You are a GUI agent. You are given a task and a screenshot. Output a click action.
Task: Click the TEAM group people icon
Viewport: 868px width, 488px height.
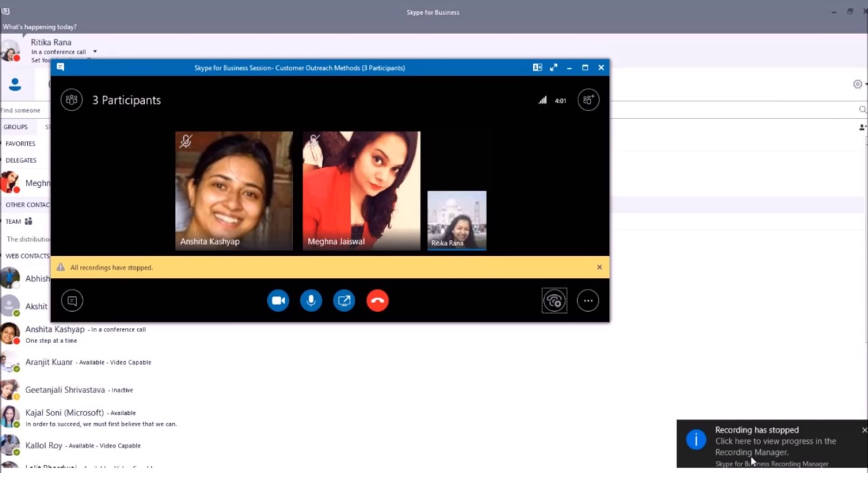(28, 221)
